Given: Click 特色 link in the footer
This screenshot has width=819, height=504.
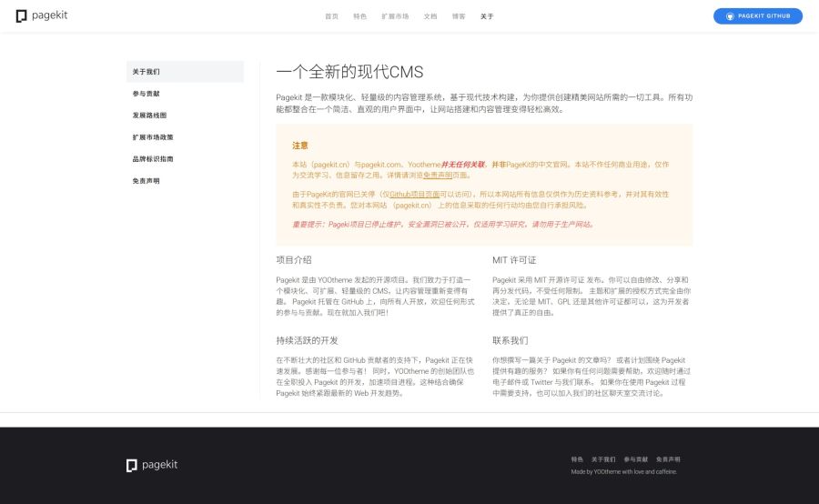Looking at the screenshot, I should pos(577,459).
